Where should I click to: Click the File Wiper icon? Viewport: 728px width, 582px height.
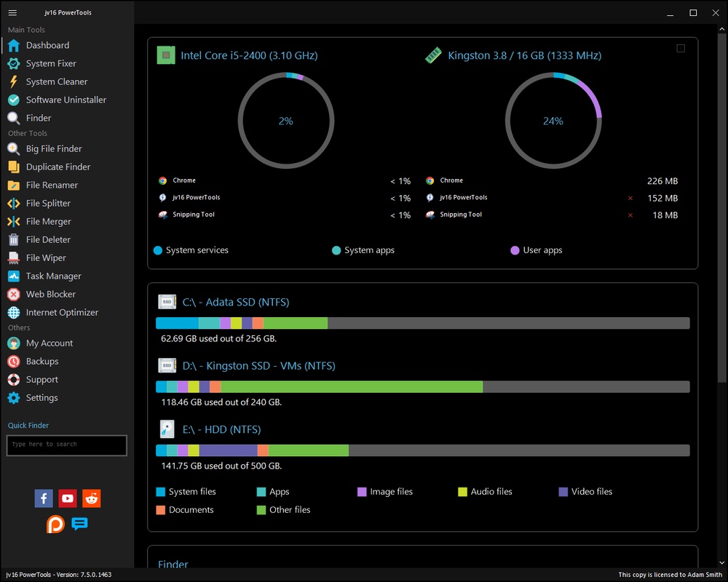pos(14,258)
